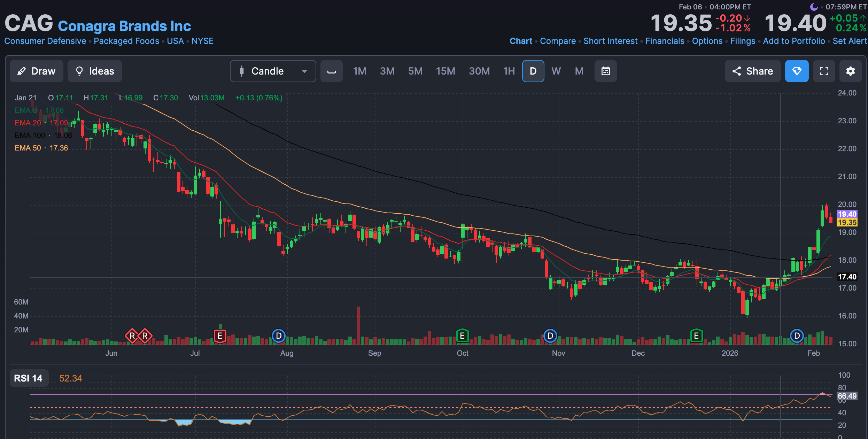Select the 1H timeframe
868x439 pixels.
(x=509, y=71)
